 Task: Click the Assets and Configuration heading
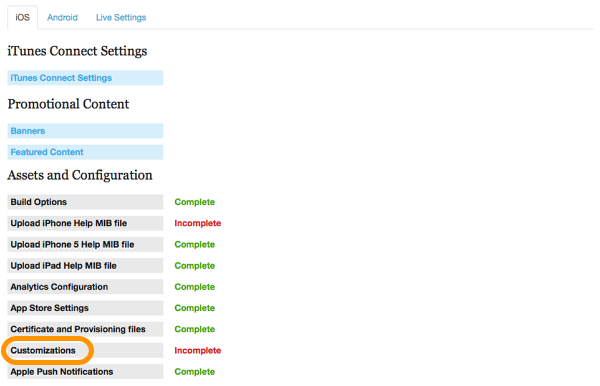tap(80, 175)
